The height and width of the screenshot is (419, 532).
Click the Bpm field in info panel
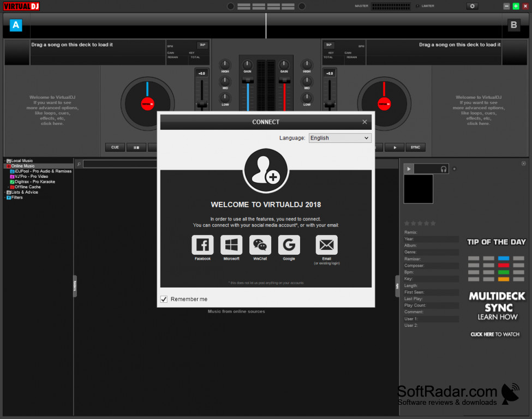click(431, 272)
